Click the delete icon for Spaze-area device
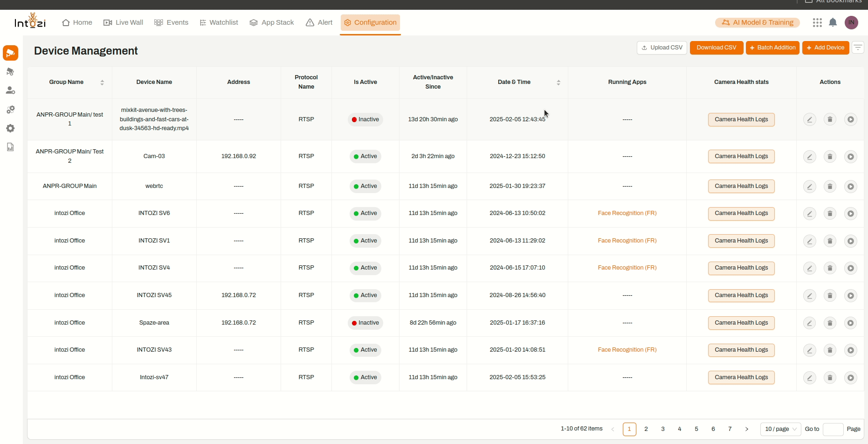The height and width of the screenshot is (444, 868). [x=830, y=323]
